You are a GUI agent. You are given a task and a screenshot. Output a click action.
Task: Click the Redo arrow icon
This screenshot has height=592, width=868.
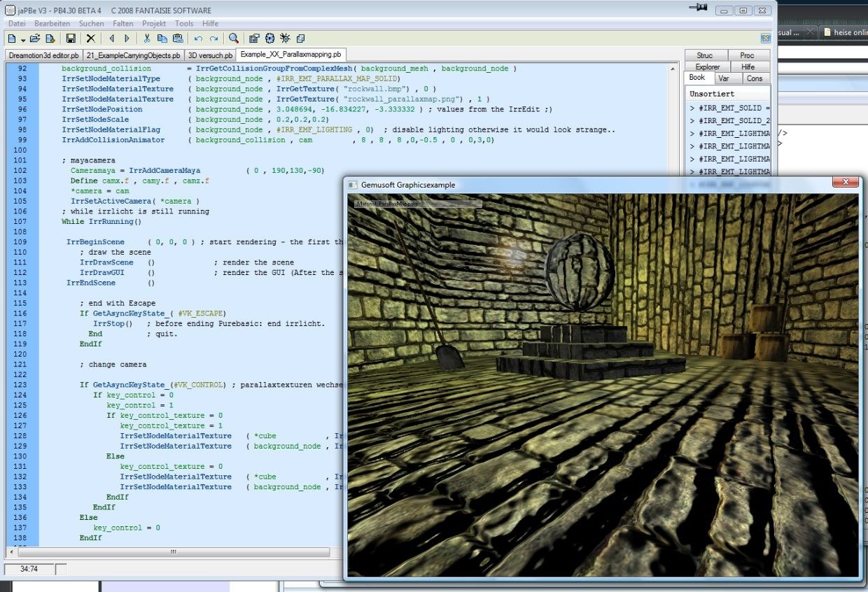pos(213,38)
